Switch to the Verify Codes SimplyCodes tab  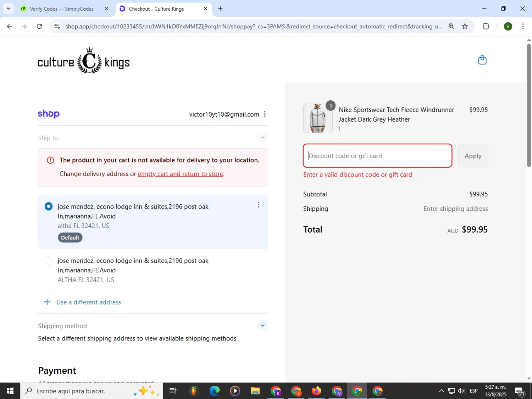62,9
